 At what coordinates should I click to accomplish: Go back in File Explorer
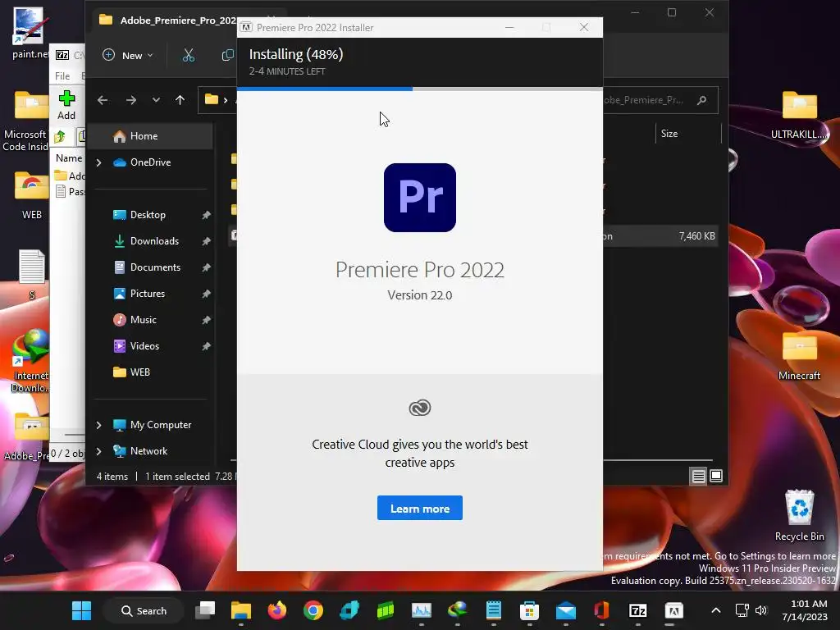coord(103,99)
